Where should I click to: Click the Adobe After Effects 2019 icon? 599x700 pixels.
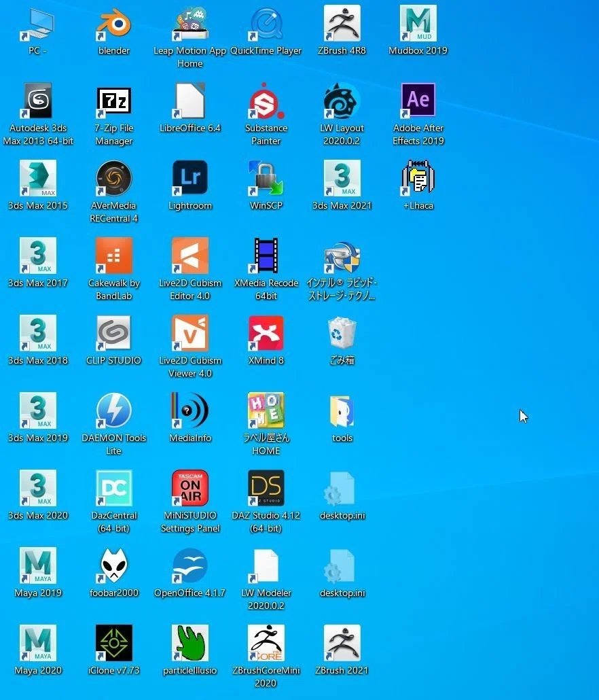[x=418, y=101]
